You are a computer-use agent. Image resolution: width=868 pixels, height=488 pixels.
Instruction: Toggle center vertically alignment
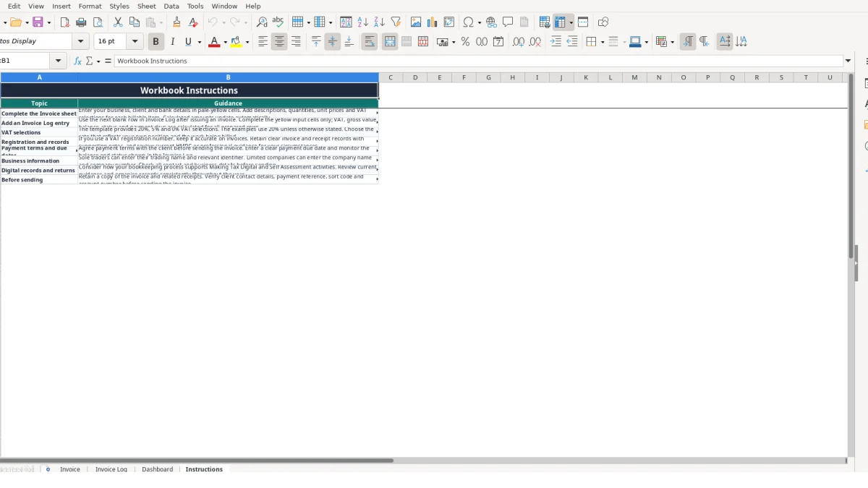(x=332, y=42)
